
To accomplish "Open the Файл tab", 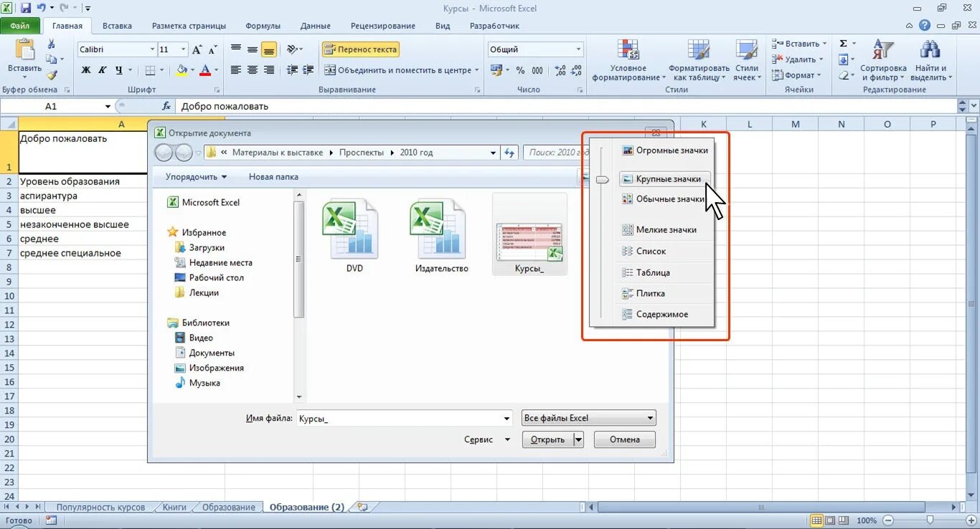I will coord(20,26).
